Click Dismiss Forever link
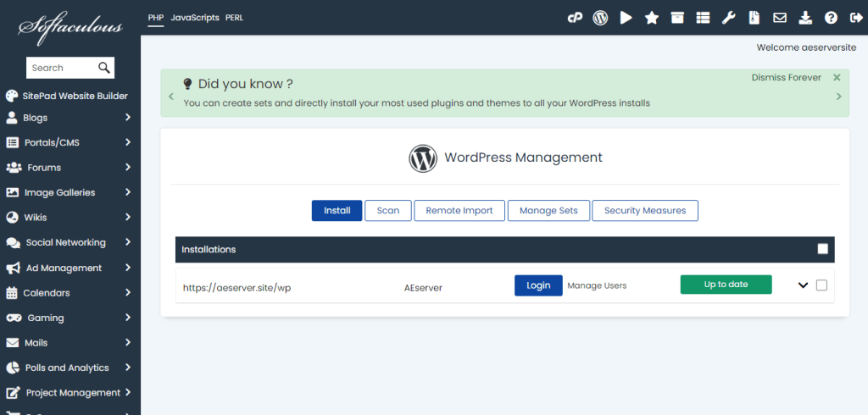The image size is (868, 415). point(786,77)
